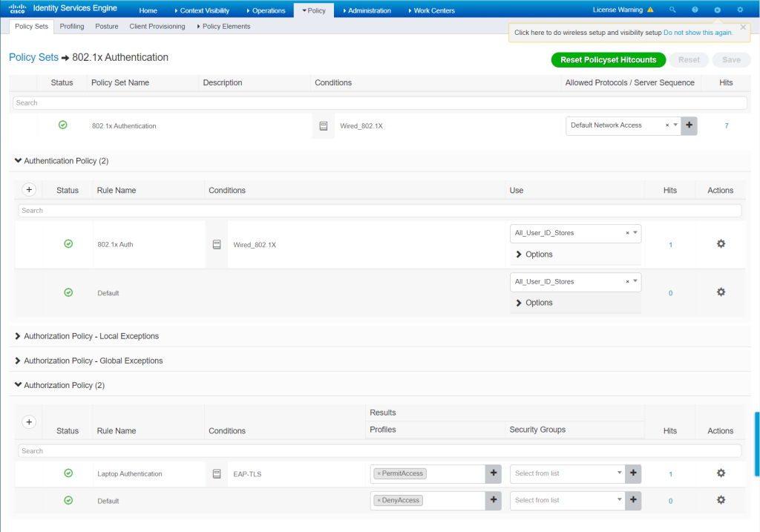Open Security Groups list for authorization Default
Image resolution: width=760 pixels, height=532 pixels.
pos(567,500)
